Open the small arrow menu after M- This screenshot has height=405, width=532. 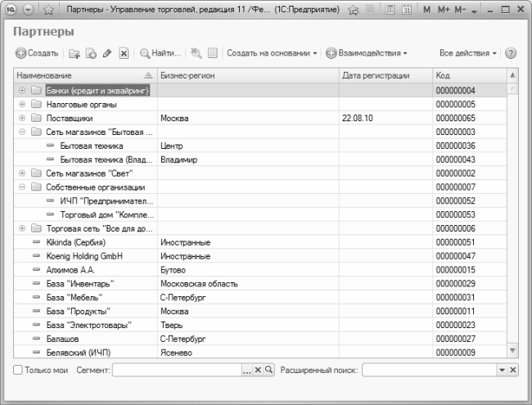pyautogui.click(x=475, y=11)
